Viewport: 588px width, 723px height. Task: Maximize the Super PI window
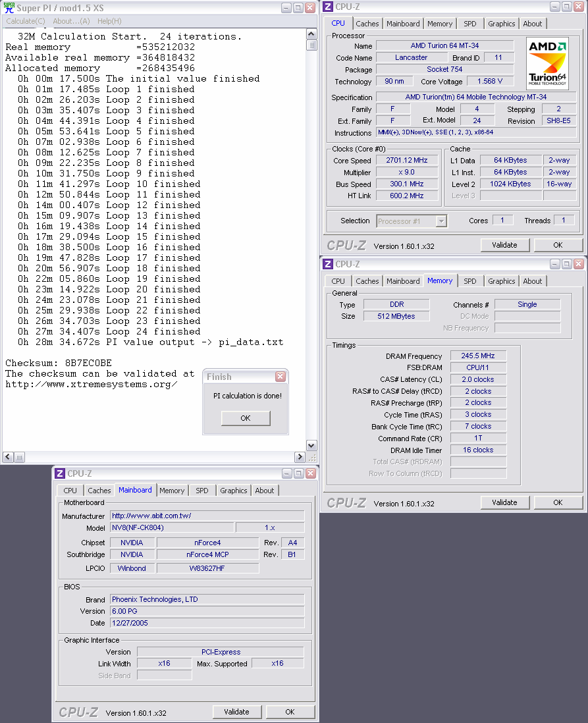[298, 8]
